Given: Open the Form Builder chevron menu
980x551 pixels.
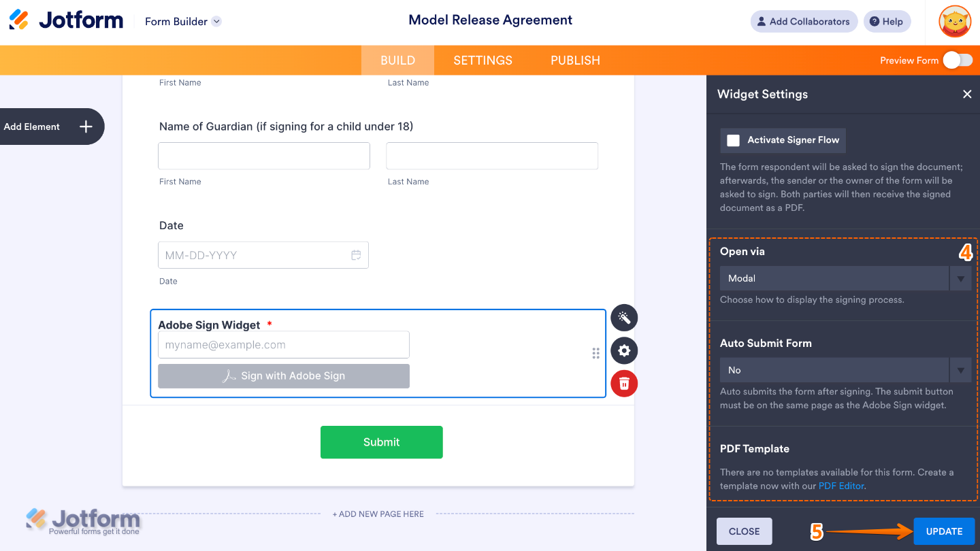Looking at the screenshot, I should click(x=216, y=21).
